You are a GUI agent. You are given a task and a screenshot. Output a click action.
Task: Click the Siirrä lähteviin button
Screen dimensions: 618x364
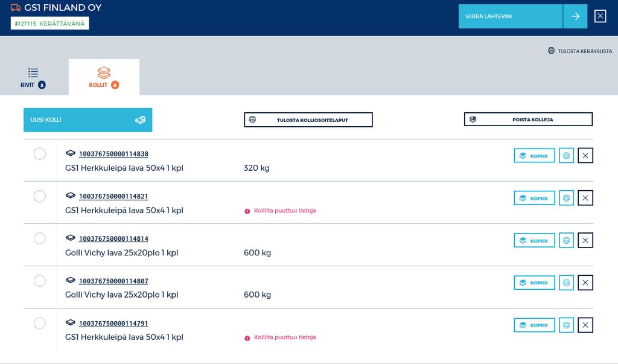coord(511,16)
